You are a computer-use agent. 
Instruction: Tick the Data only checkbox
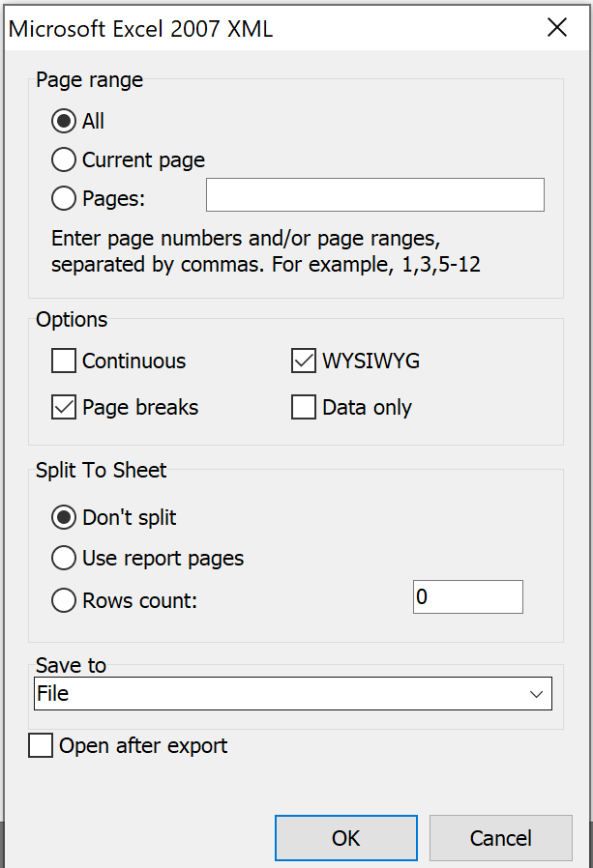pyautogui.click(x=304, y=408)
